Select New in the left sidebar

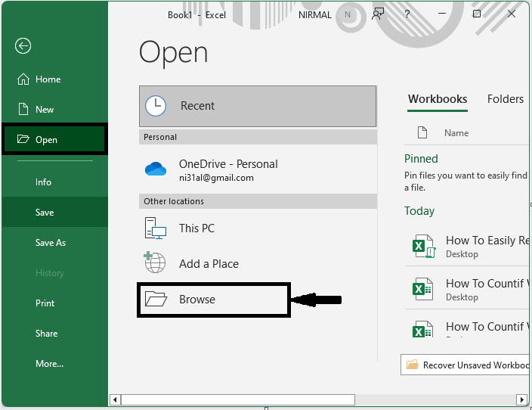54,110
